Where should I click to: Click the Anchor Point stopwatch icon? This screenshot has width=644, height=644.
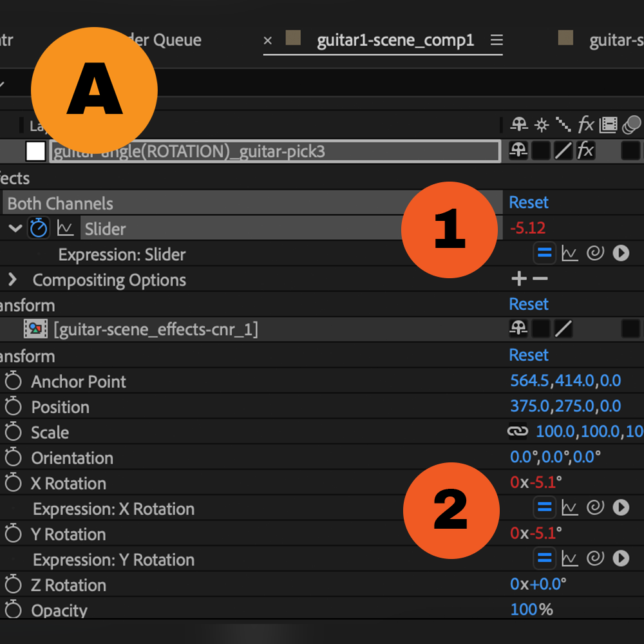13,381
